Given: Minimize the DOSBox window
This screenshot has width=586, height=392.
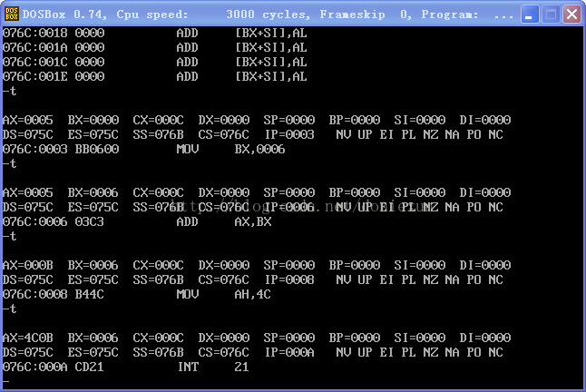Looking at the screenshot, I should (x=530, y=15).
